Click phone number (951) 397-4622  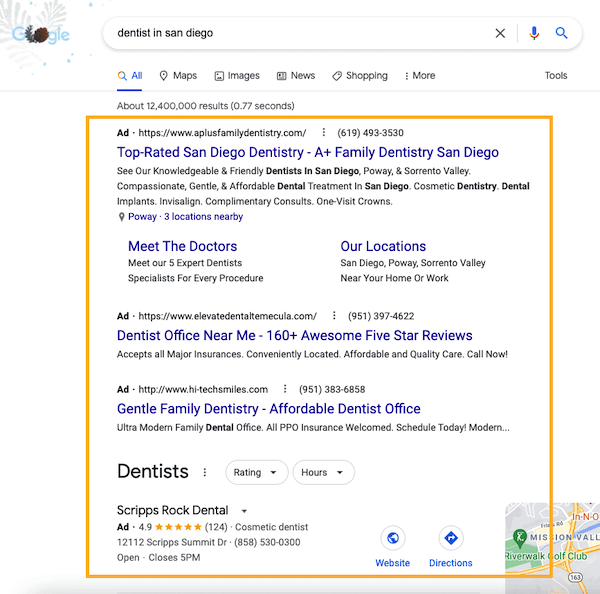pos(381,316)
